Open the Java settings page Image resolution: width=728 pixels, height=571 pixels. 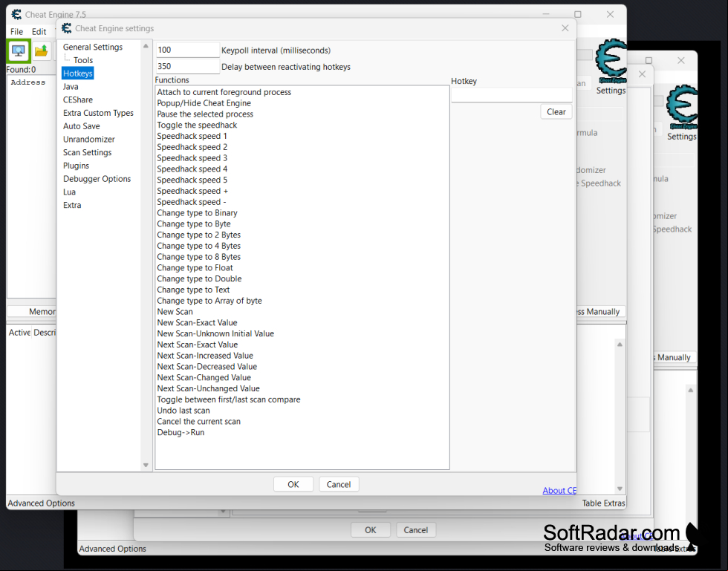71,87
